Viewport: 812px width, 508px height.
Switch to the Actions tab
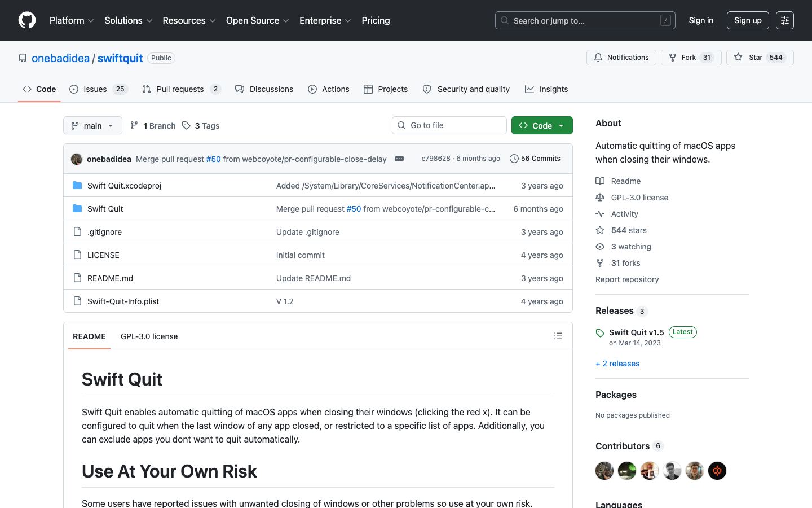(x=329, y=89)
